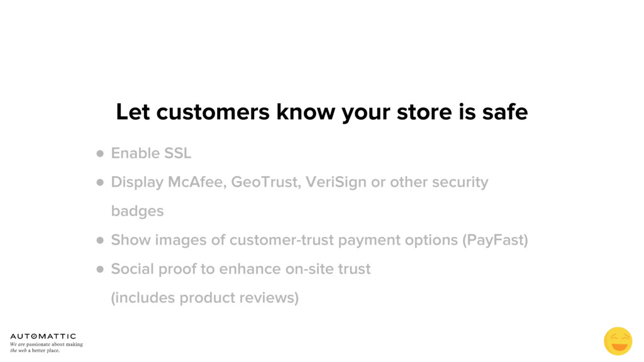Click the slide title about store safety

pos(321,112)
